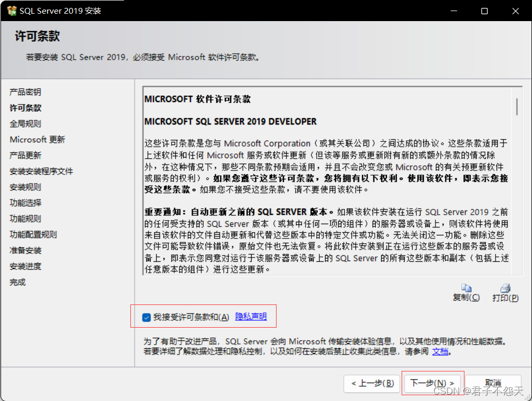Uncheck the 我接受许可条款和 checkbox
Image resolution: width=532 pixels, height=401 pixels.
coord(147,317)
